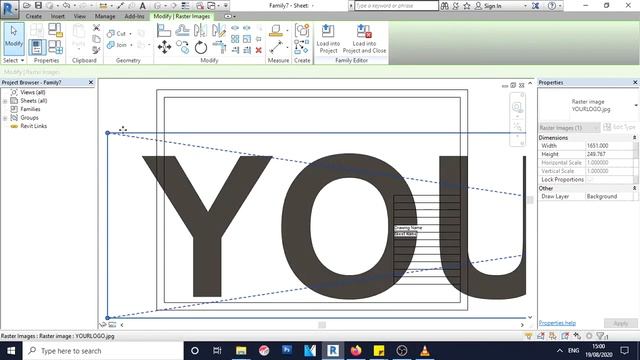Click Load into Project
The image size is (640, 360).
click(328, 39)
